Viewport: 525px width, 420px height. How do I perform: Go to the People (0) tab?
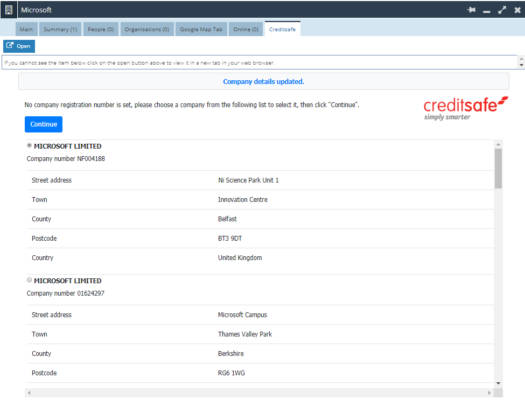101,29
